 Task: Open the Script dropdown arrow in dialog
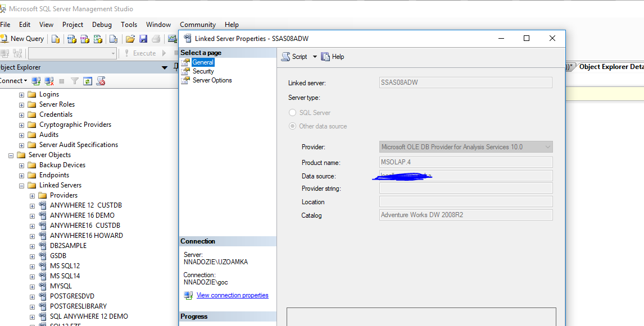click(315, 57)
